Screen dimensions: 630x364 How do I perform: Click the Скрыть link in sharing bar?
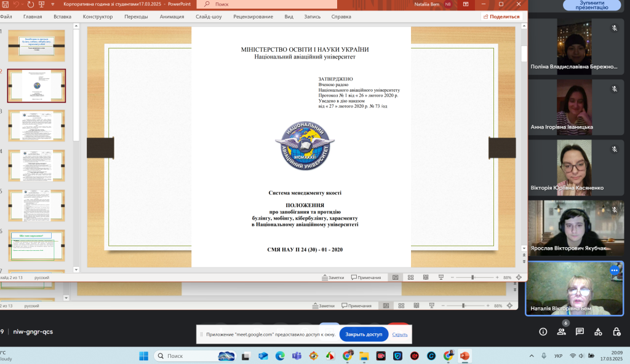coord(400,334)
